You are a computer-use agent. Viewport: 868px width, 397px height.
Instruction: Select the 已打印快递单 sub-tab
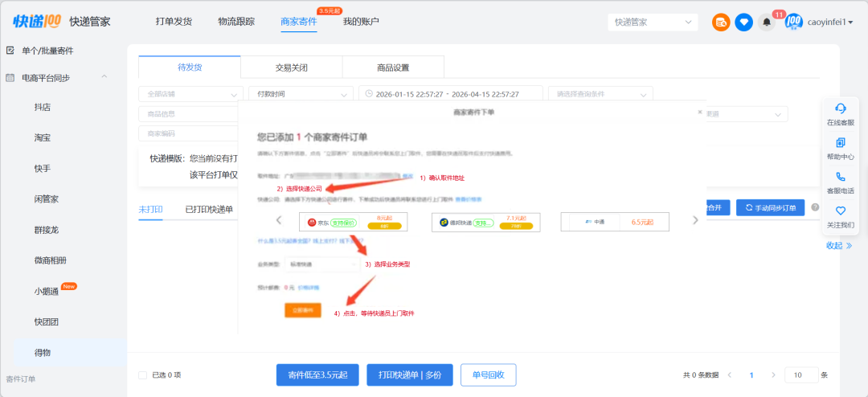pyautogui.click(x=209, y=209)
